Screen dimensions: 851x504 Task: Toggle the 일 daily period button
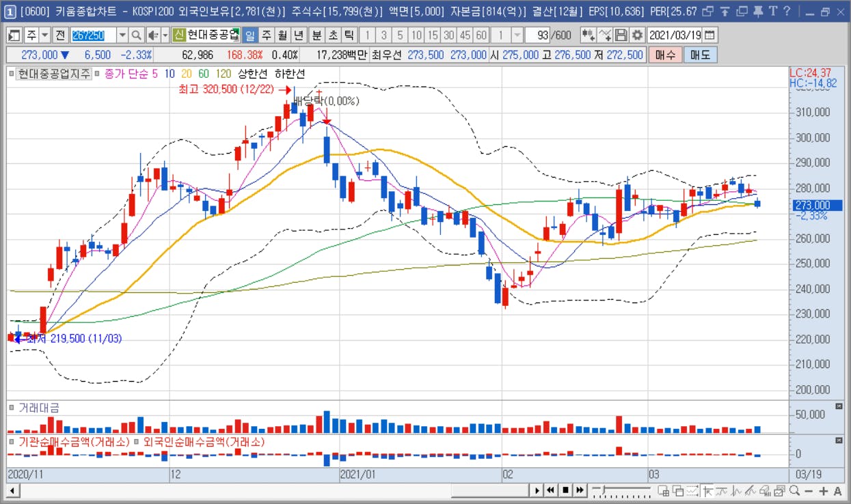coord(249,35)
